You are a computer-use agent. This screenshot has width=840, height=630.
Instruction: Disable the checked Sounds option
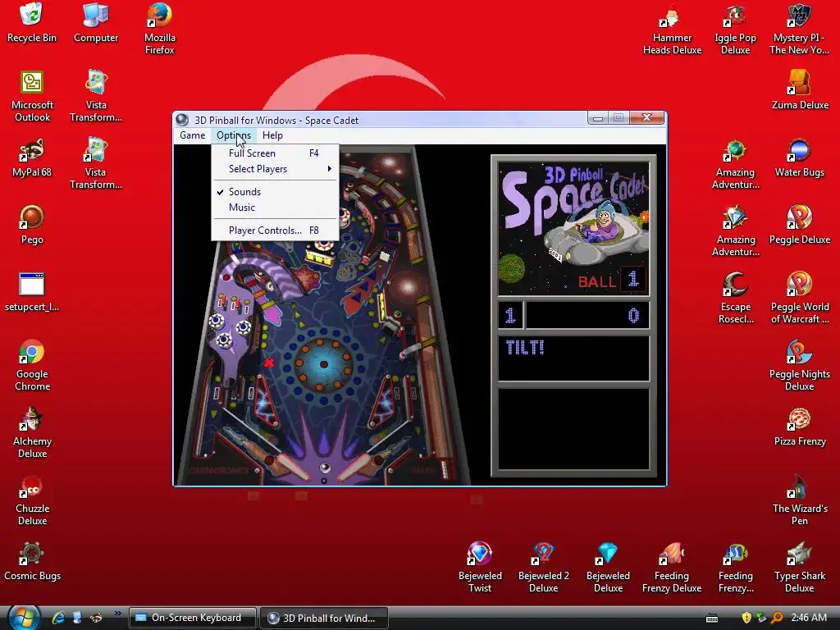point(276,192)
